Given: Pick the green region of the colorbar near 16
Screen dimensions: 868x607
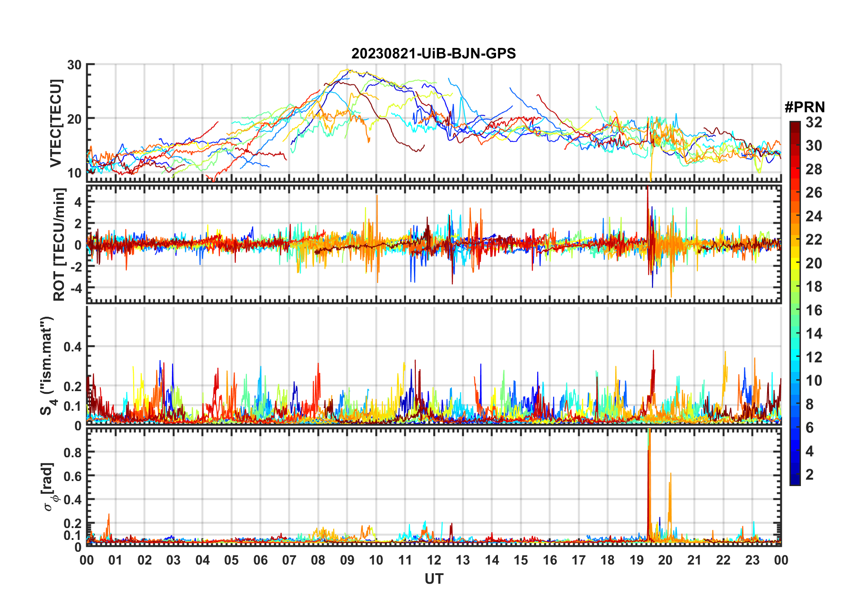Looking at the screenshot, I should 795,310.
